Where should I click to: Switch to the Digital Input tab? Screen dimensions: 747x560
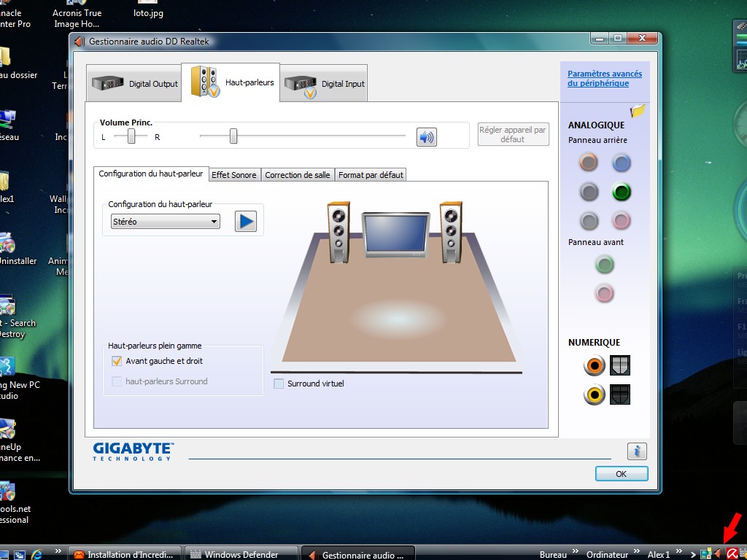tap(325, 84)
